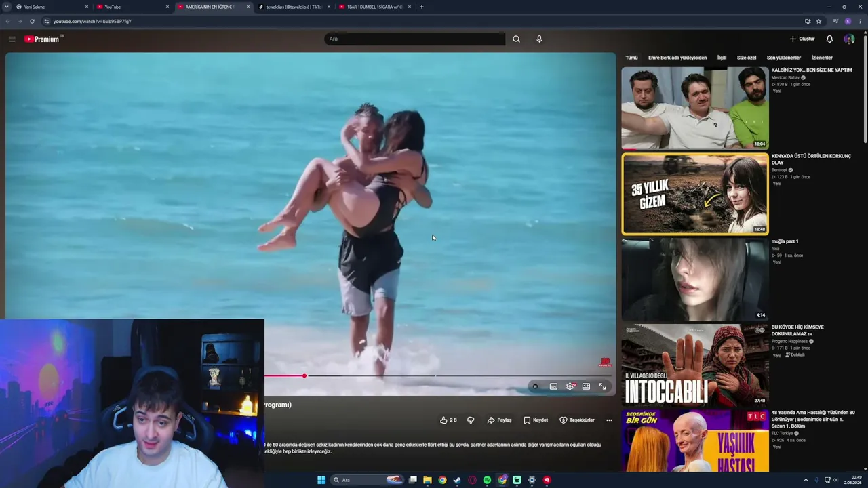
Task: Open the Windows Start menu
Action: (321, 480)
